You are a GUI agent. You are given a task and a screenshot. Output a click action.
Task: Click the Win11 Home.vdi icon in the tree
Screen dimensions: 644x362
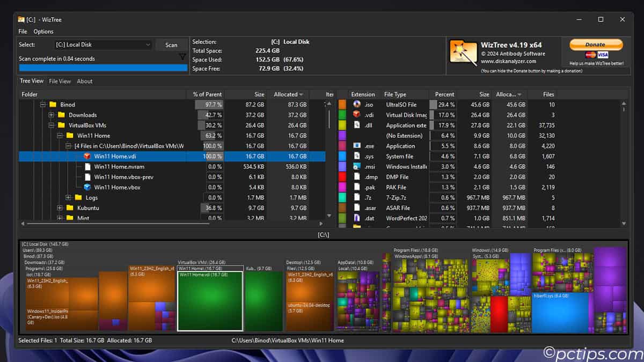coord(86,156)
